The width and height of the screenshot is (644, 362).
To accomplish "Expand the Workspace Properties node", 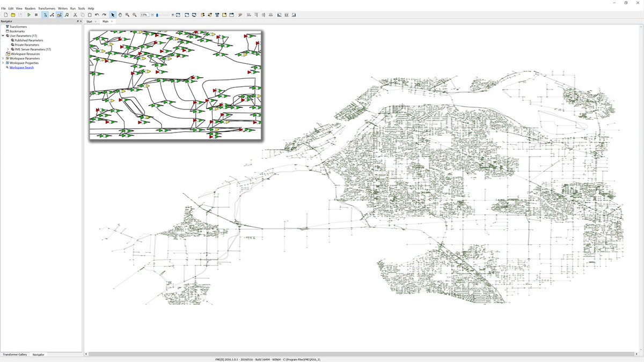I will pyautogui.click(x=3, y=63).
